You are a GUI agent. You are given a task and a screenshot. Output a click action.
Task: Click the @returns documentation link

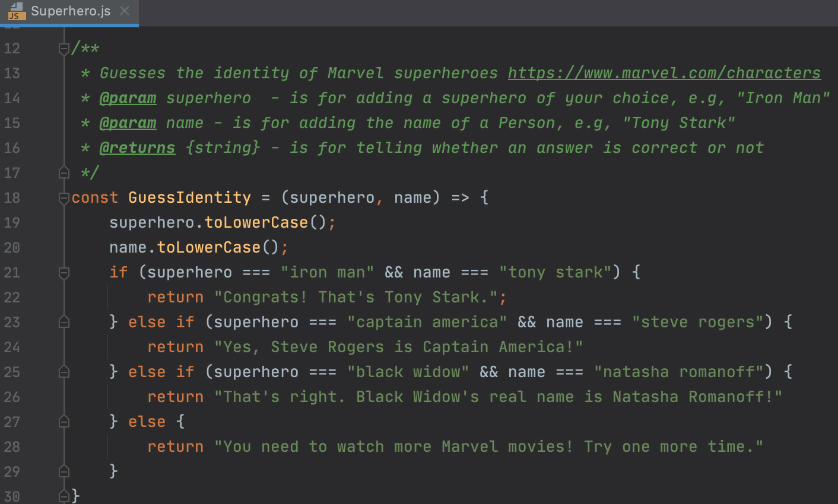[x=137, y=148]
